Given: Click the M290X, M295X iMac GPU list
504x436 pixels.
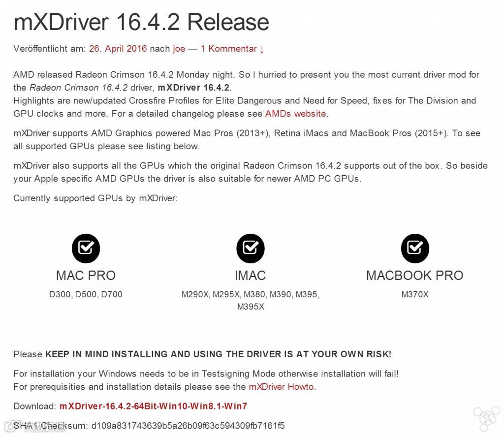Looking at the screenshot, I should [x=251, y=300].
